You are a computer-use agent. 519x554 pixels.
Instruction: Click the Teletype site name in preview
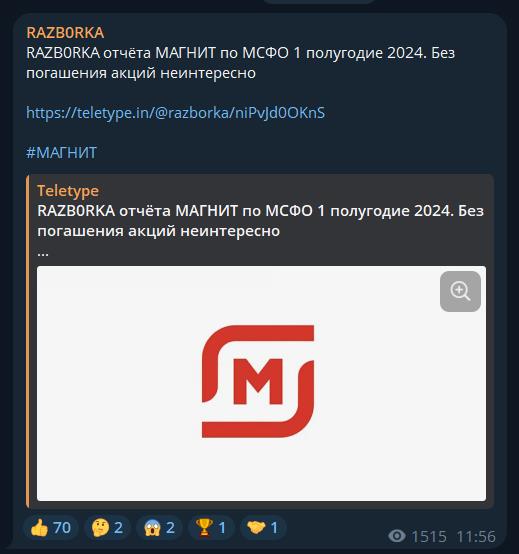[68, 191]
